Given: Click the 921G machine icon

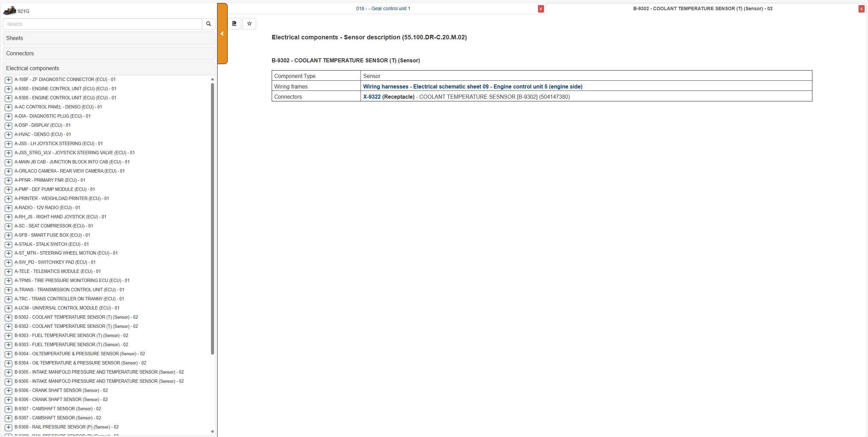Looking at the screenshot, I should pos(9,11).
